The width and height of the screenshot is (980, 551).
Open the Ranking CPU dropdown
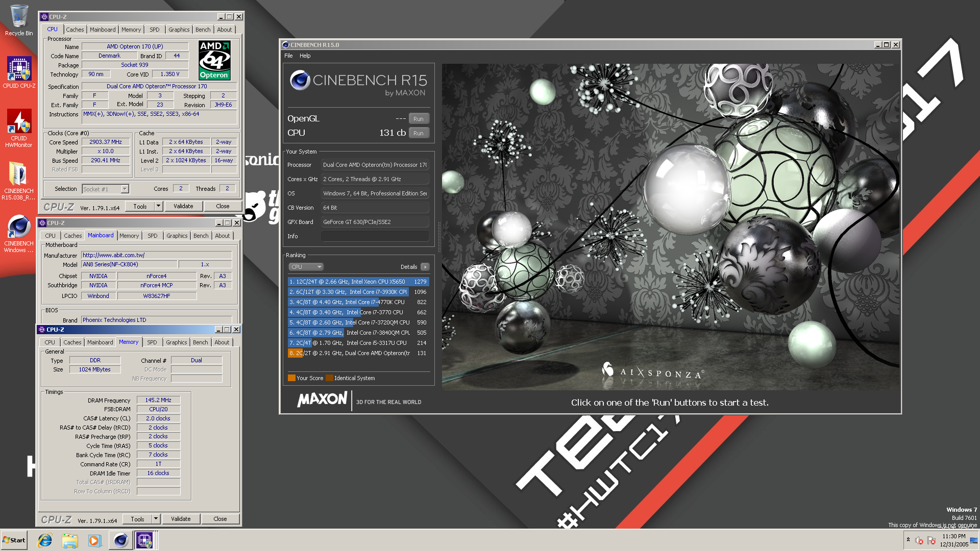[306, 267]
